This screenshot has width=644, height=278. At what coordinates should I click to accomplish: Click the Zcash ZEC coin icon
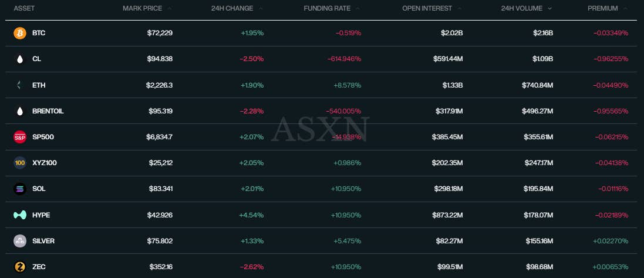pyautogui.click(x=20, y=267)
